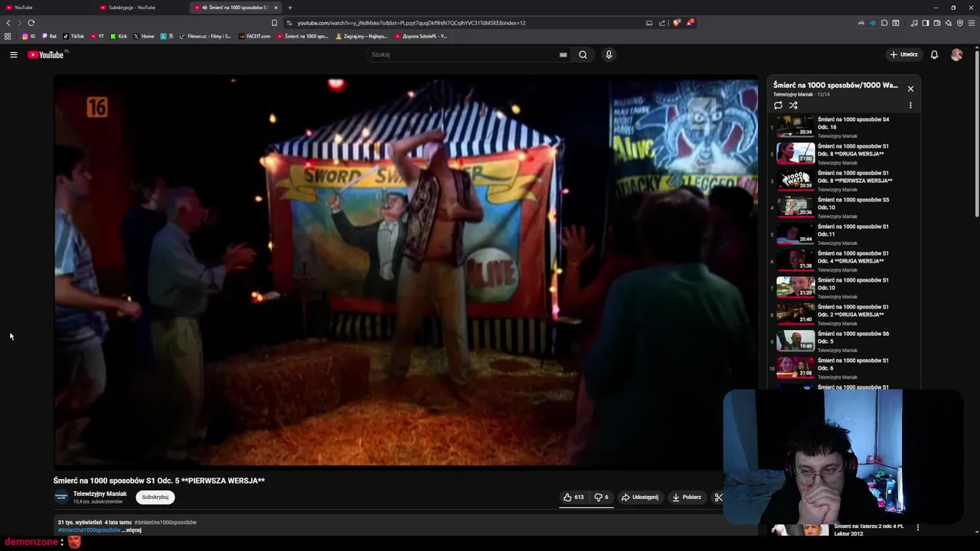Screen dimensions: 980x551
Task: Close the playlist panel
Action: [910, 89]
